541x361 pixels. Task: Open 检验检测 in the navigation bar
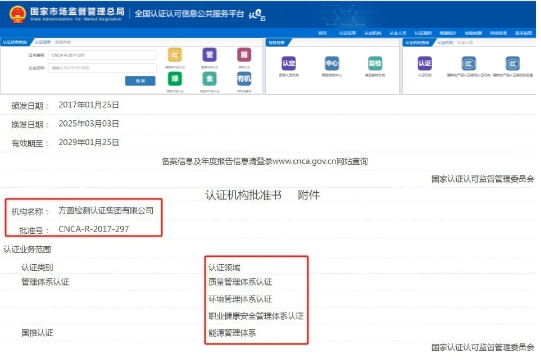point(473,33)
